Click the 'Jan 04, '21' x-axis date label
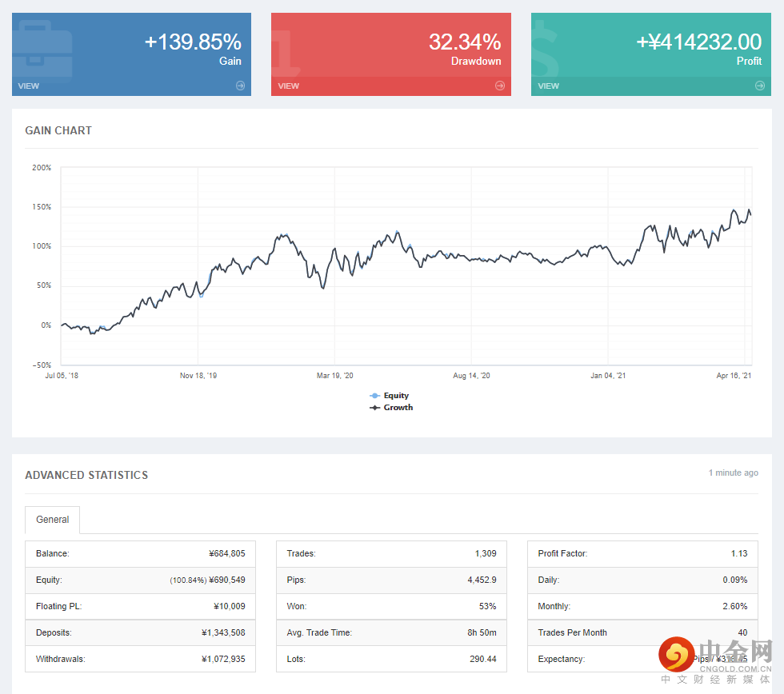The image size is (784, 694). 608,376
